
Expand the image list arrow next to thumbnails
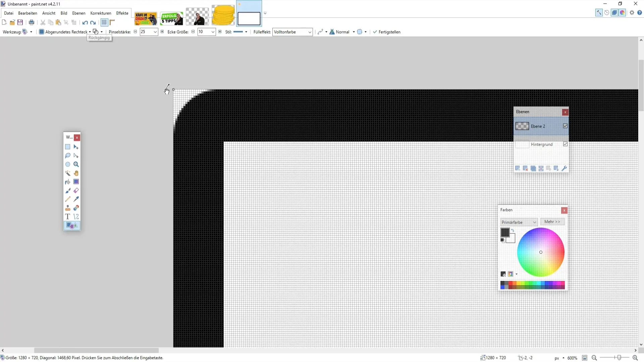tap(265, 13)
